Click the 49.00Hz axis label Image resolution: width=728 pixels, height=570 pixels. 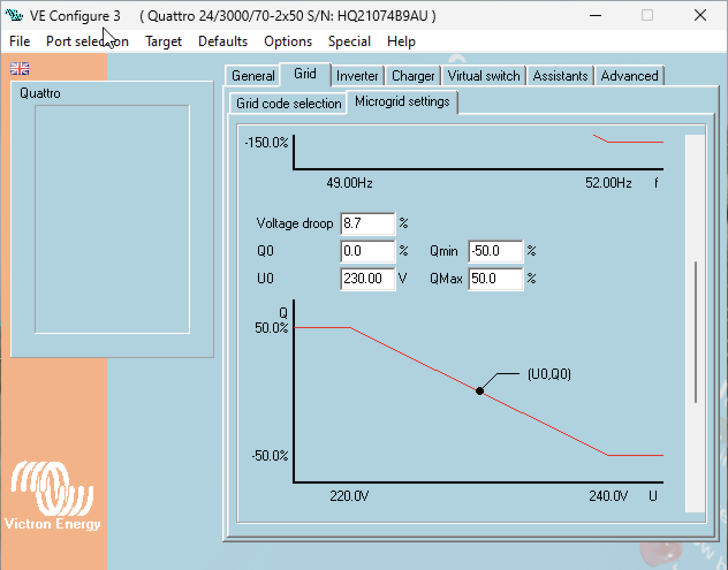point(350,183)
